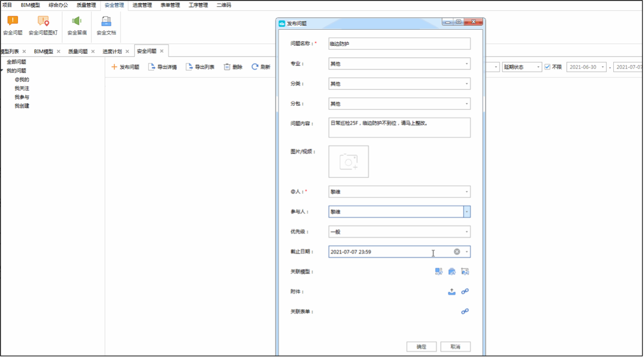The height and width of the screenshot is (357, 644).
Task: Collapse the 我的问题 tree node
Action: [3, 70]
